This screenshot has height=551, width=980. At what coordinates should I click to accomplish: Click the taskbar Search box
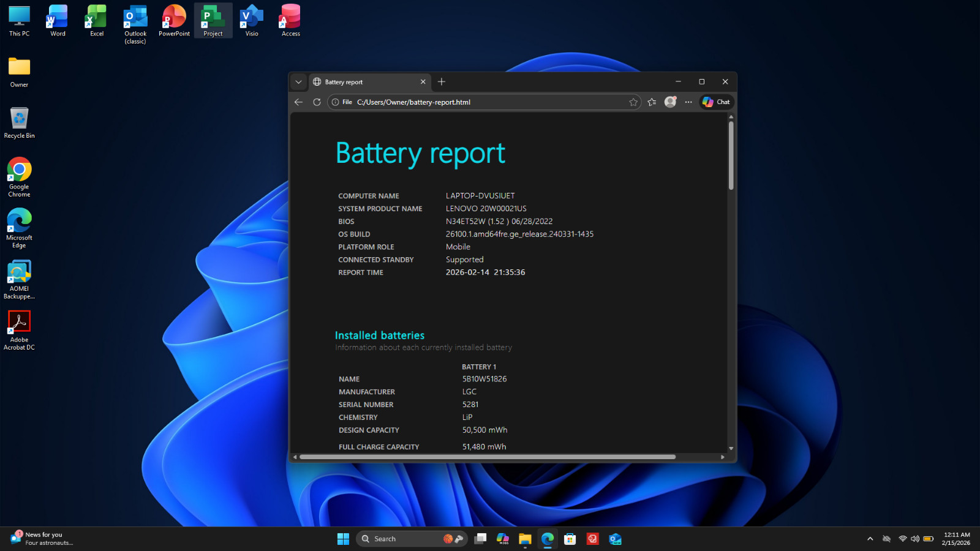412,539
